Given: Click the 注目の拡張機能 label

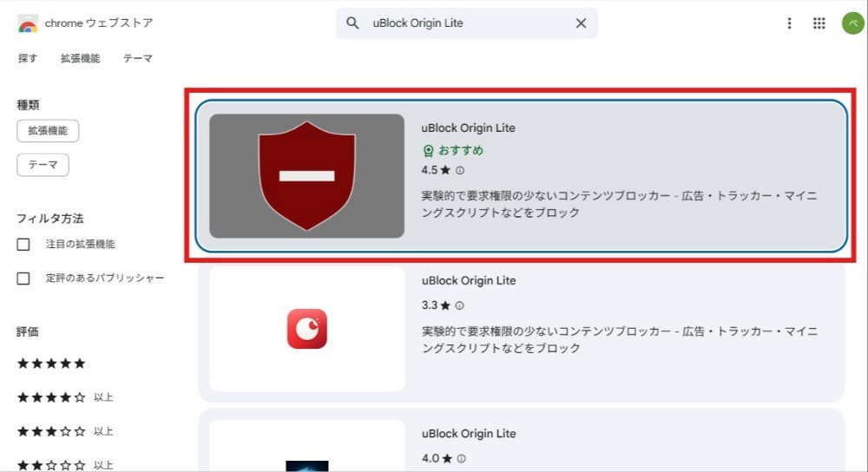Looking at the screenshot, I should click(80, 244).
